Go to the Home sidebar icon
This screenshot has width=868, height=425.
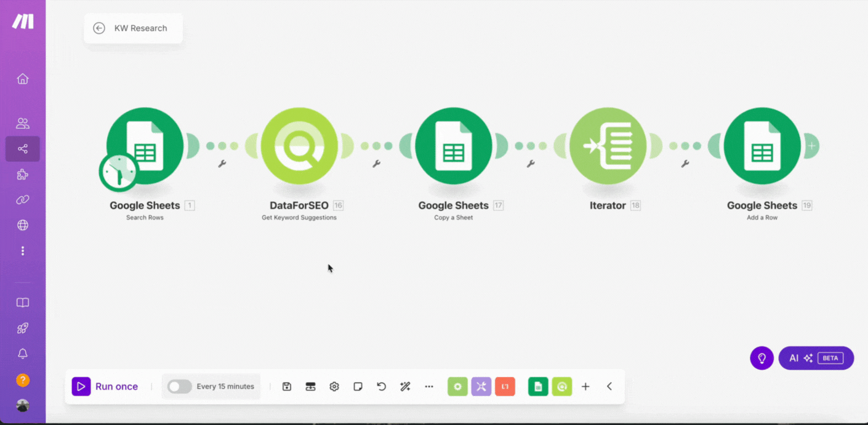(23, 79)
